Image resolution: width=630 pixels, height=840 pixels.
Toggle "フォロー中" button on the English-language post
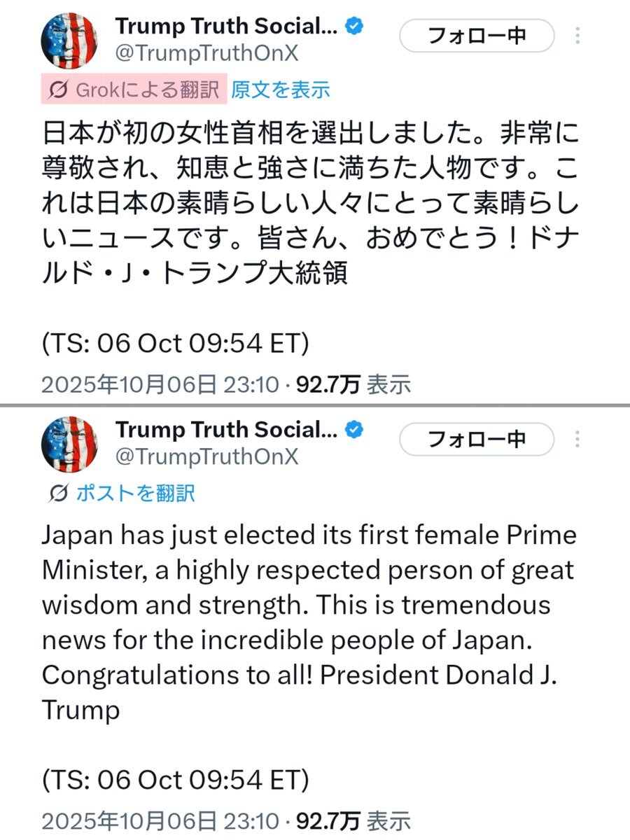click(x=477, y=439)
